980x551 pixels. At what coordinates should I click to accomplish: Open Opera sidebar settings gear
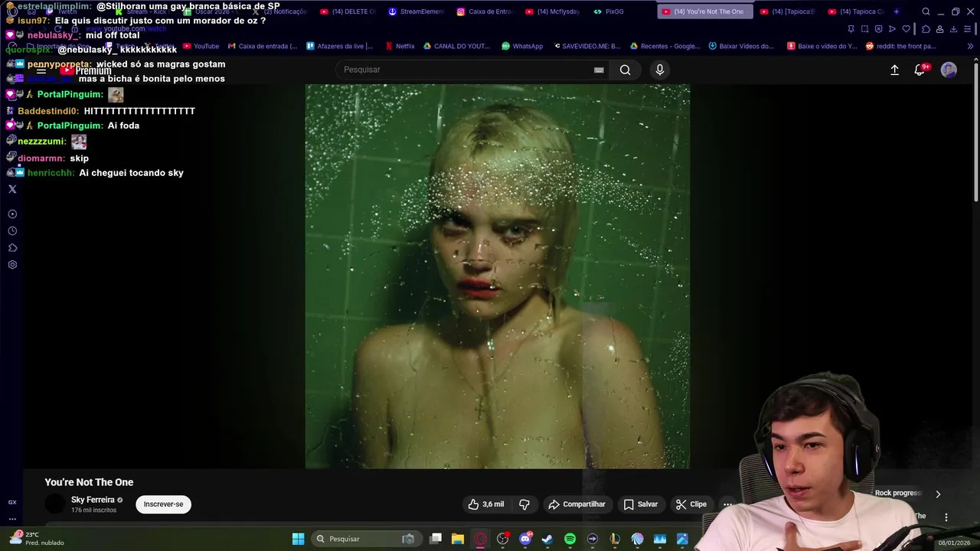click(12, 265)
